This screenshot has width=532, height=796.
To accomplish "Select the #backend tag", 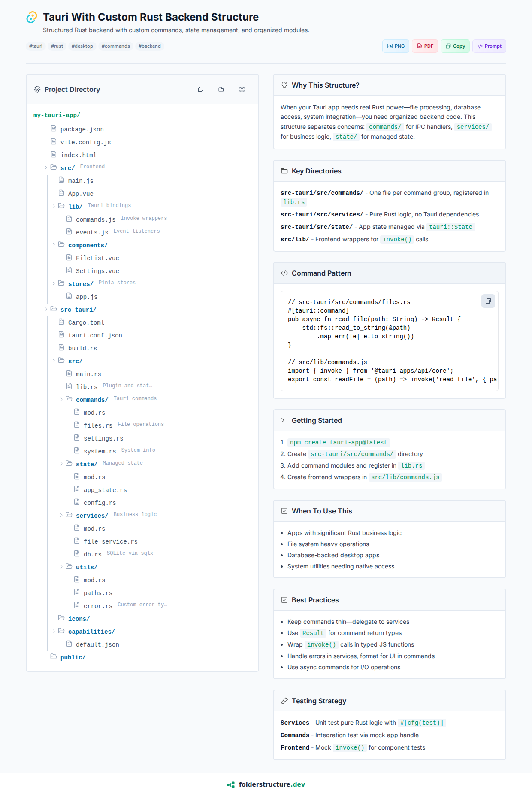I will click(149, 46).
